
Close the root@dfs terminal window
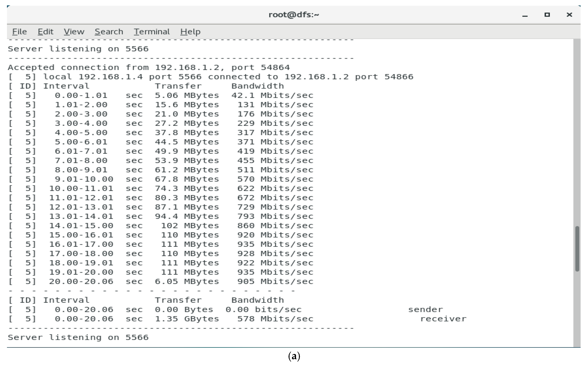569,15
